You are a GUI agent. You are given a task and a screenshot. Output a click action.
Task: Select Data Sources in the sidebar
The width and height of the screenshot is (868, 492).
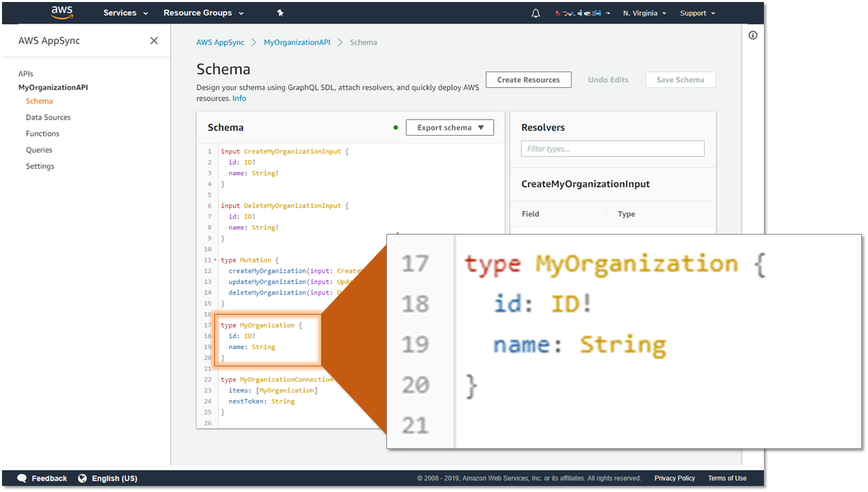(48, 117)
